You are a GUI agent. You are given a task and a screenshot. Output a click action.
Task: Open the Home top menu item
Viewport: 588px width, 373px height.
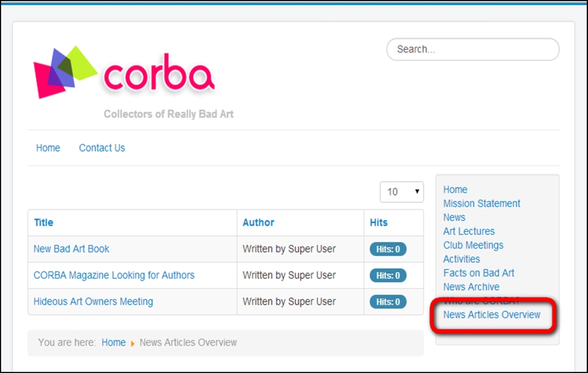[48, 148]
